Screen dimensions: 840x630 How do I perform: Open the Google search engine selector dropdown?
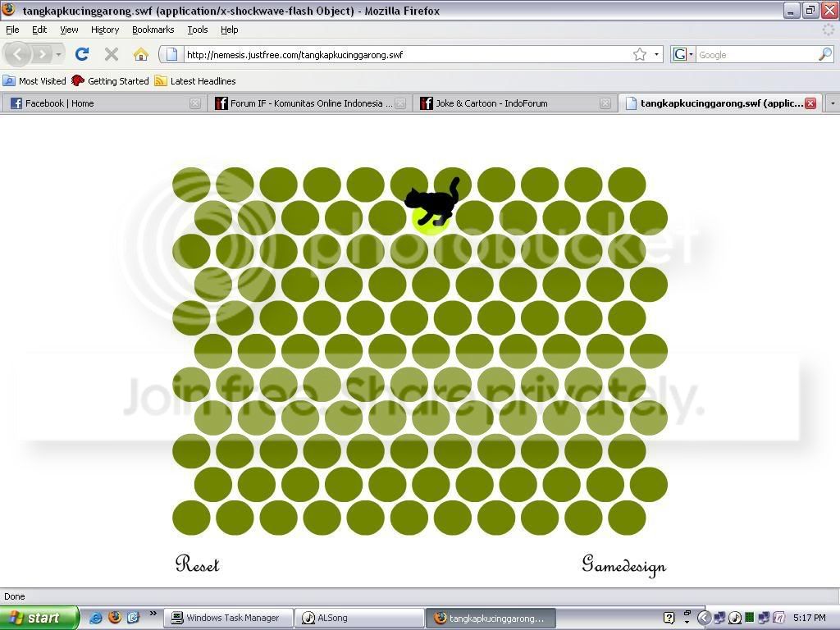click(683, 54)
